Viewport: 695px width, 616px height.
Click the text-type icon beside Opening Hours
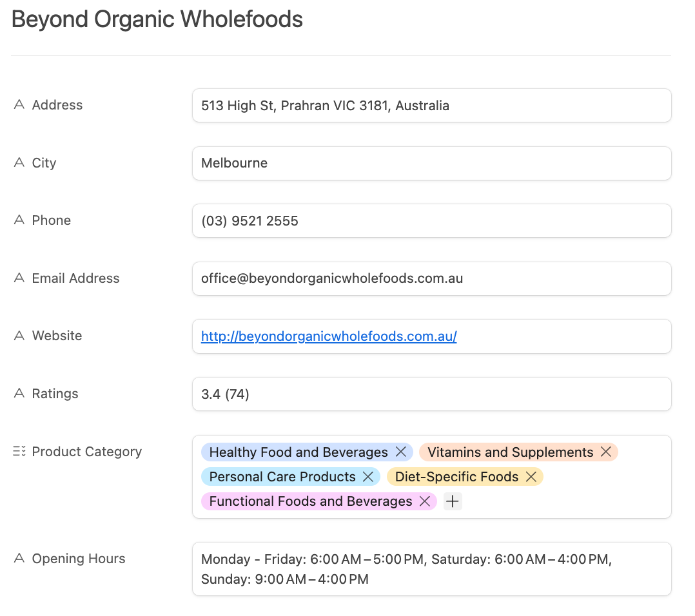tap(19, 558)
